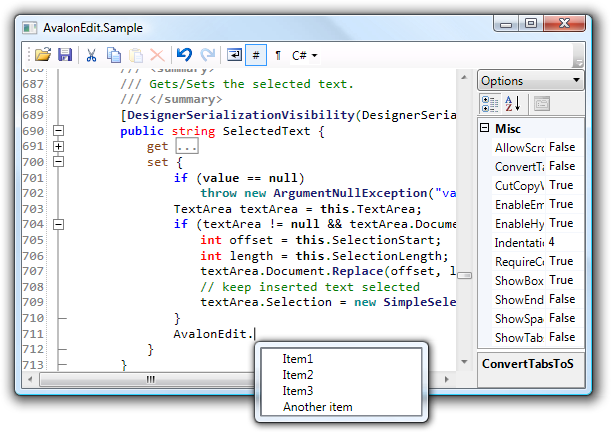
Task: Cut selection using the scissors icon
Action: click(92, 55)
